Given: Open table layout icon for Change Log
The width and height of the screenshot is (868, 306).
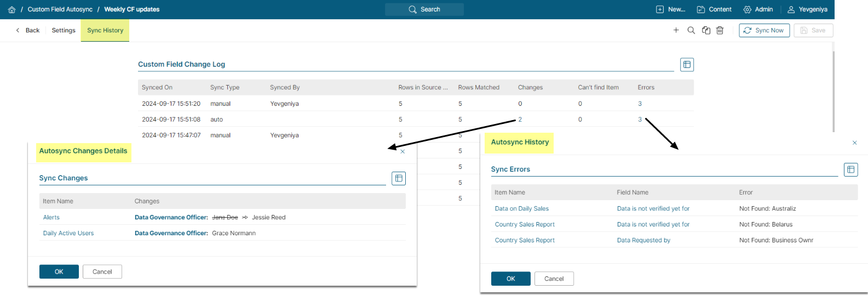Looking at the screenshot, I should (687, 65).
